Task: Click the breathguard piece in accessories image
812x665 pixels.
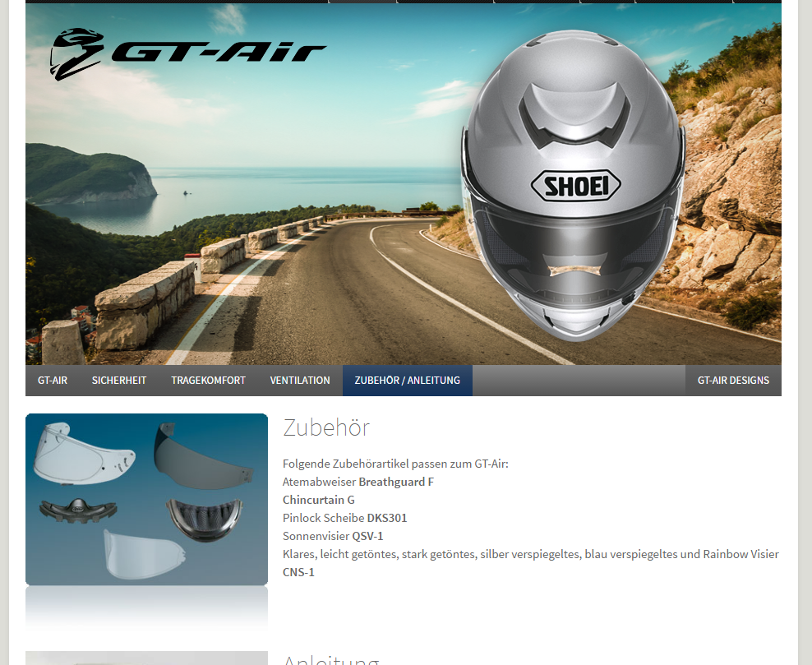Action: pos(78,510)
